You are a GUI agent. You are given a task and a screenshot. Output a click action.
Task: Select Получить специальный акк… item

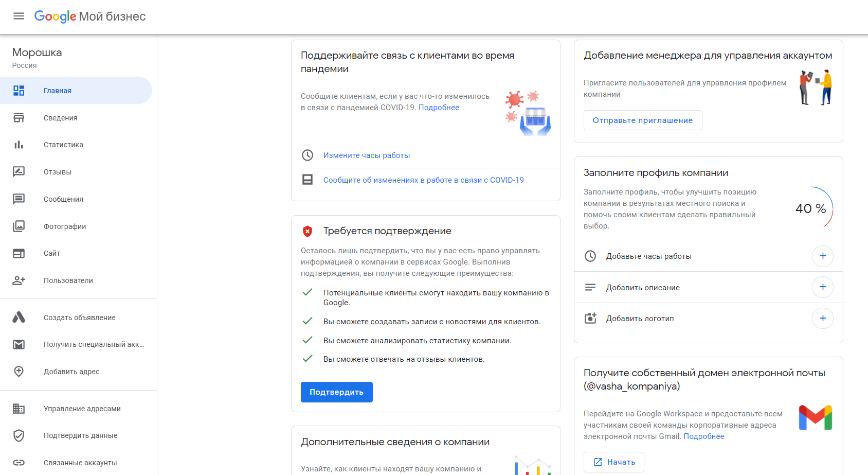(x=76, y=344)
